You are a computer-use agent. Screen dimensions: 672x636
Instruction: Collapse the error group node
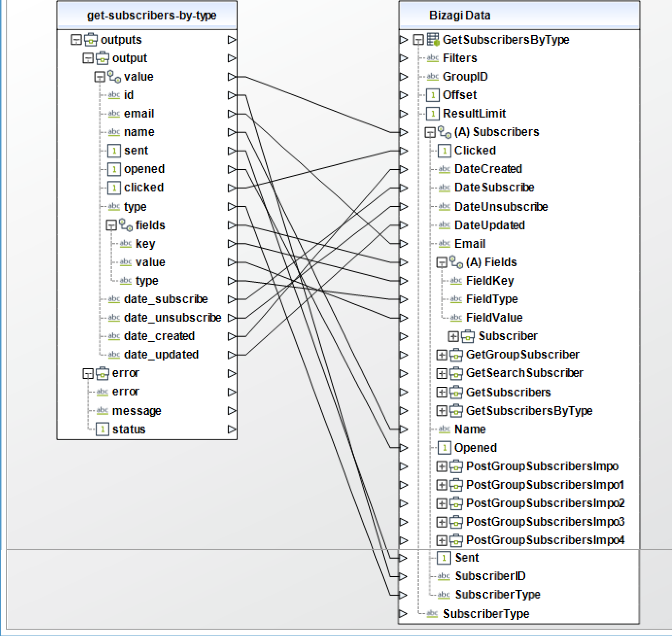point(88,374)
